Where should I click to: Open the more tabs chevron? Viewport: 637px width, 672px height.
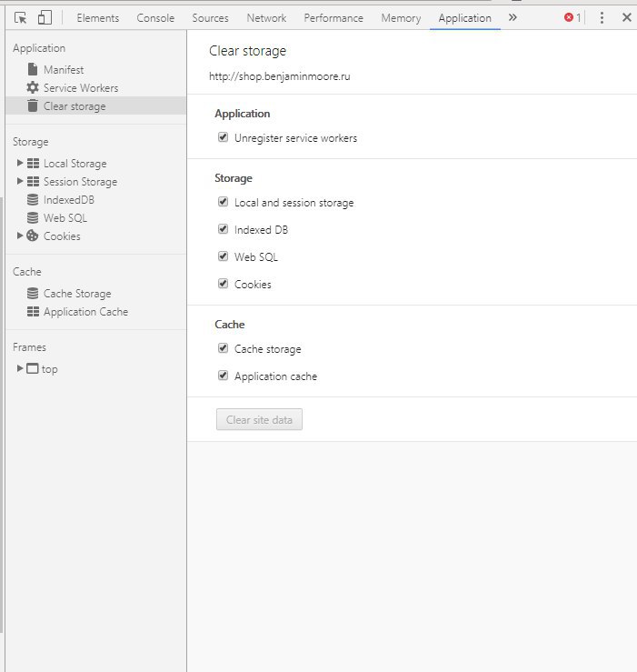(x=513, y=17)
